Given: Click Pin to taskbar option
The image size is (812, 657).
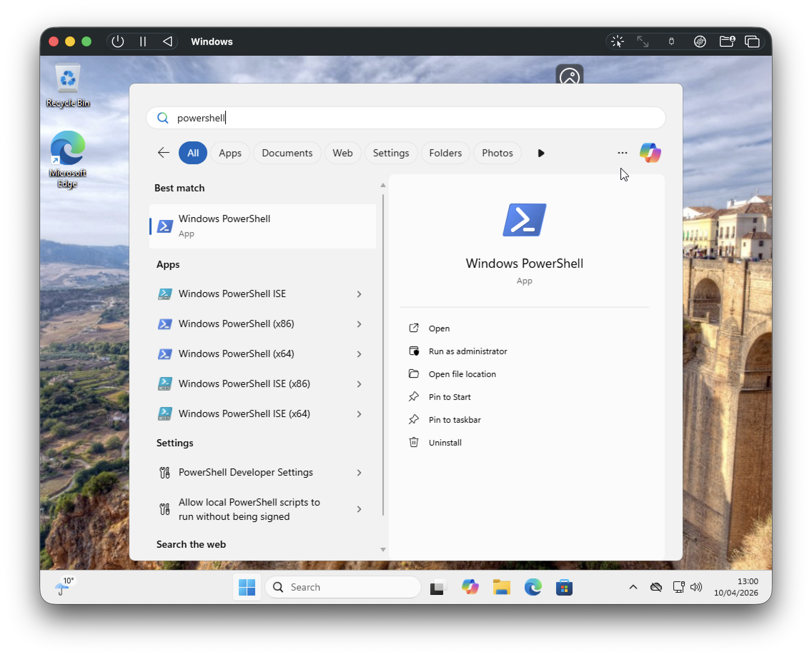Looking at the screenshot, I should pos(454,420).
